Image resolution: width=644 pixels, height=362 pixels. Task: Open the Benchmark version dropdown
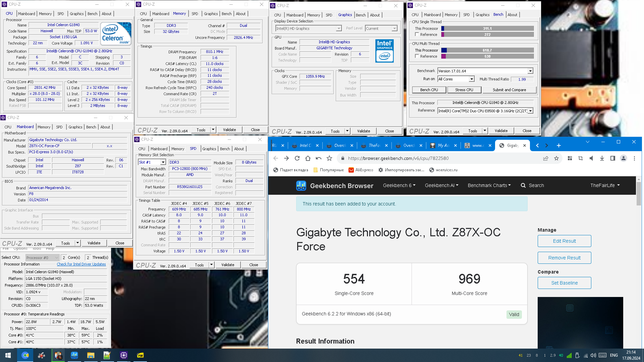(530, 71)
